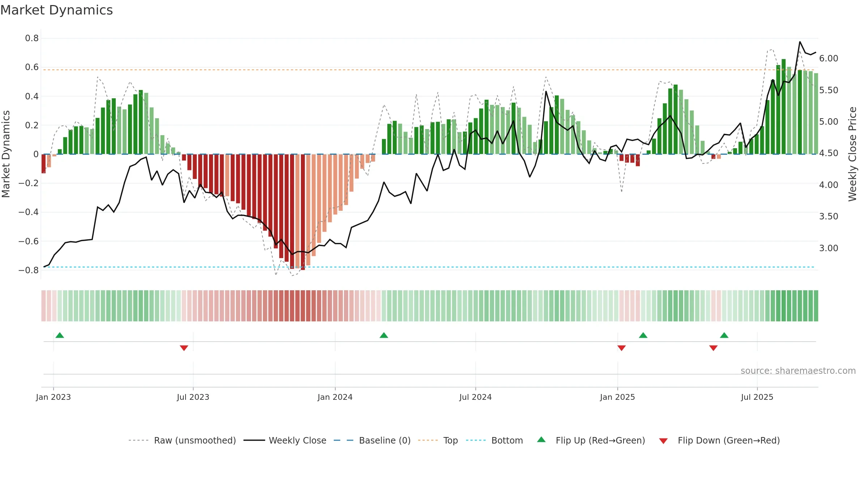Click the Flip Down marker before Jul 2023

click(184, 348)
